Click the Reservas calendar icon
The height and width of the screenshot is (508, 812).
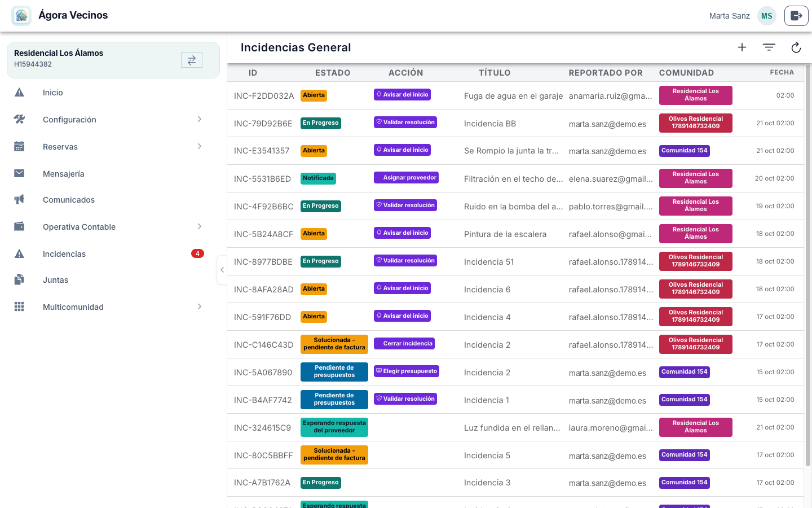coord(19,147)
